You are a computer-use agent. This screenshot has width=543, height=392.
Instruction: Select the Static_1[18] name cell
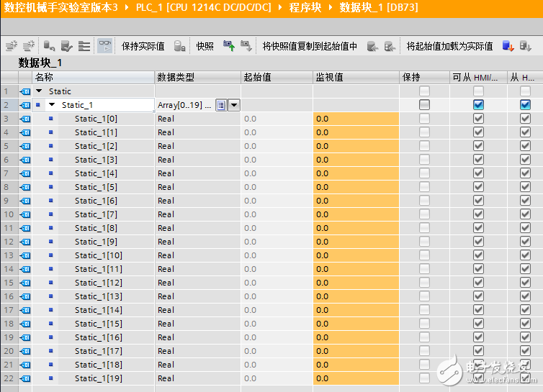(x=106, y=365)
